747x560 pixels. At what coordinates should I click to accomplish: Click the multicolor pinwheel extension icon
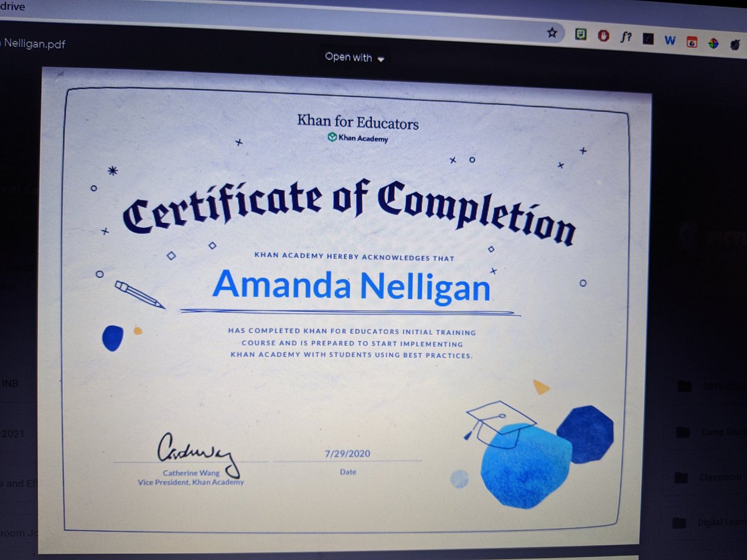pos(714,44)
